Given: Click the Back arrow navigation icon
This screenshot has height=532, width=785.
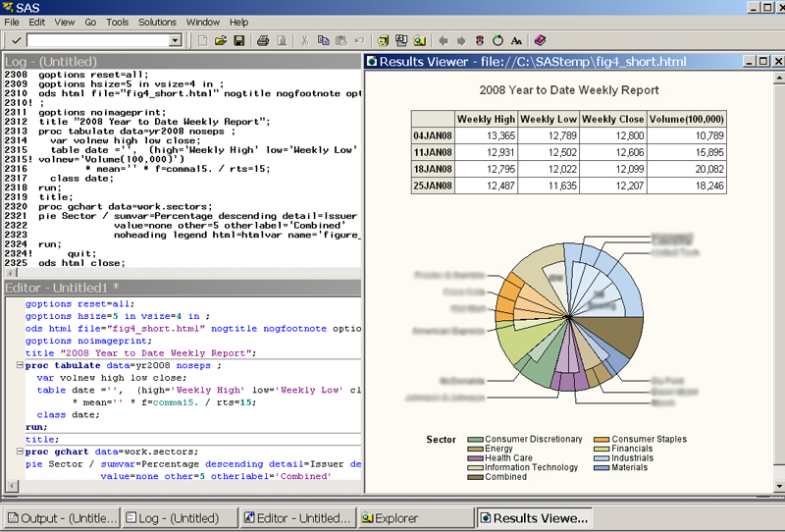Looking at the screenshot, I should tap(443, 40).
